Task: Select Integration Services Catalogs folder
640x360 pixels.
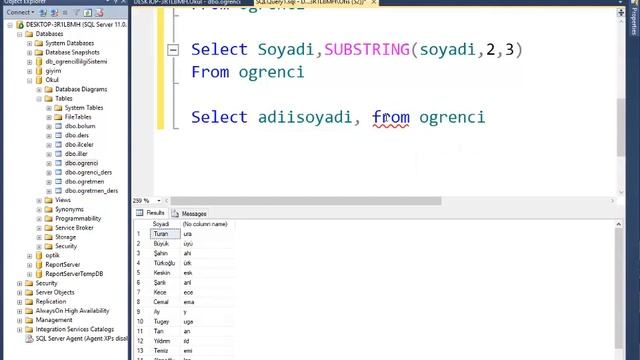Action: [75, 329]
